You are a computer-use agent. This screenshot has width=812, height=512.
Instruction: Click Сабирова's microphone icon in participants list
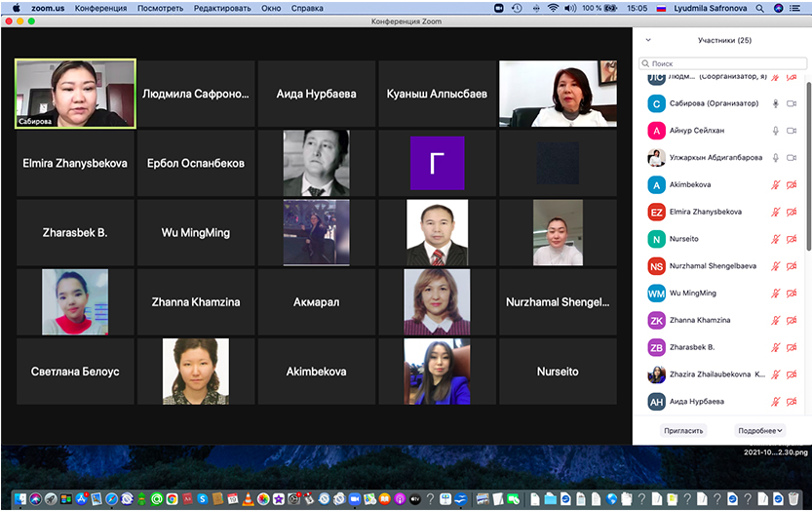(x=777, y=103)
